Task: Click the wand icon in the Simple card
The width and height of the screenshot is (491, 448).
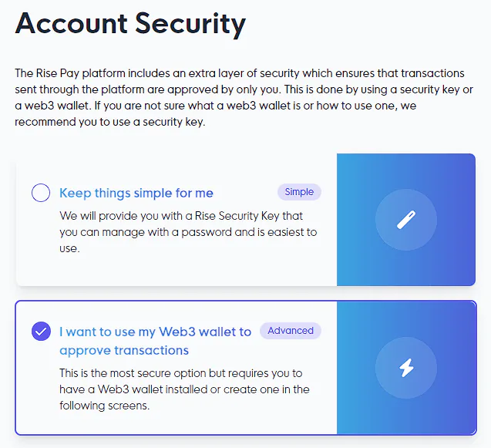Action: point(405,221)
